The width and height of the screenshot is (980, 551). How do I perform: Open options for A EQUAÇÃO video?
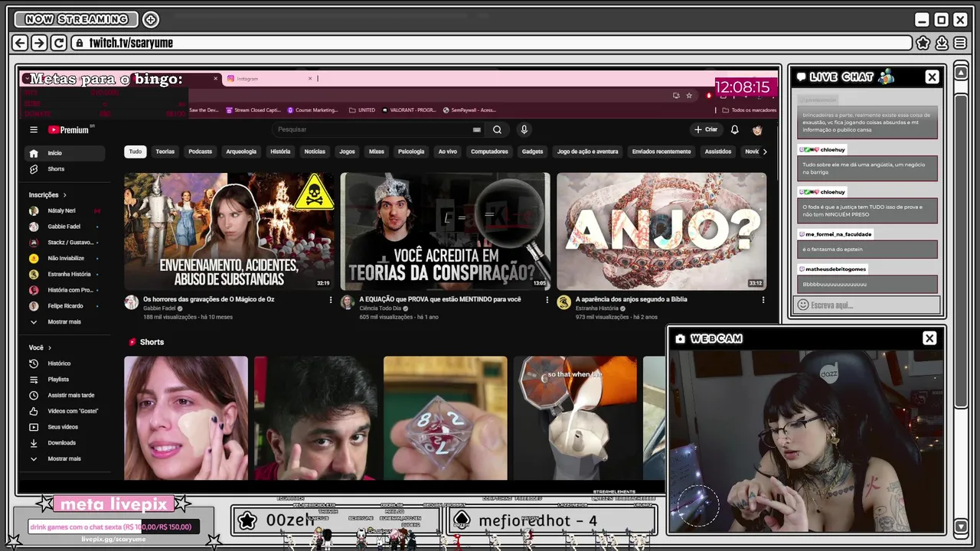pos(547,300)
